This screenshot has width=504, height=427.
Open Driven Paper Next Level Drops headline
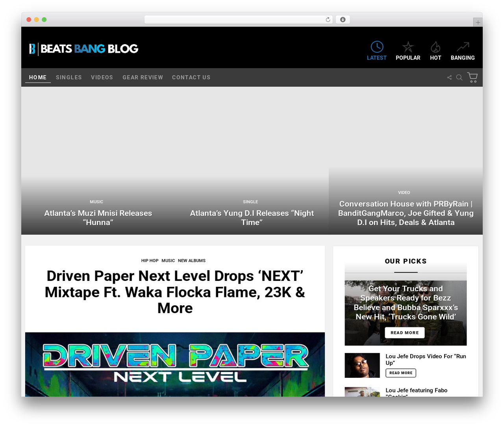[x=175, y=292]
